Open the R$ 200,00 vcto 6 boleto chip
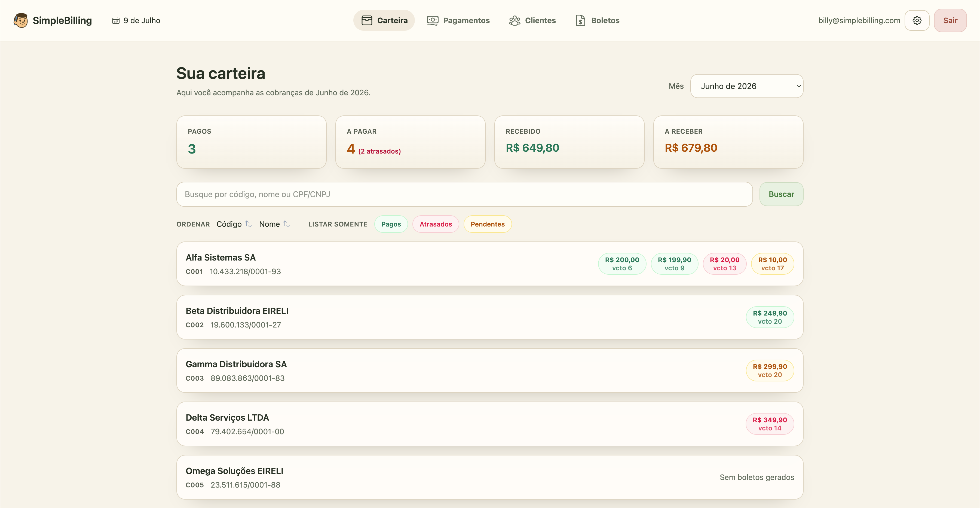This screenshot has height=508, width=980. (622, 264)
